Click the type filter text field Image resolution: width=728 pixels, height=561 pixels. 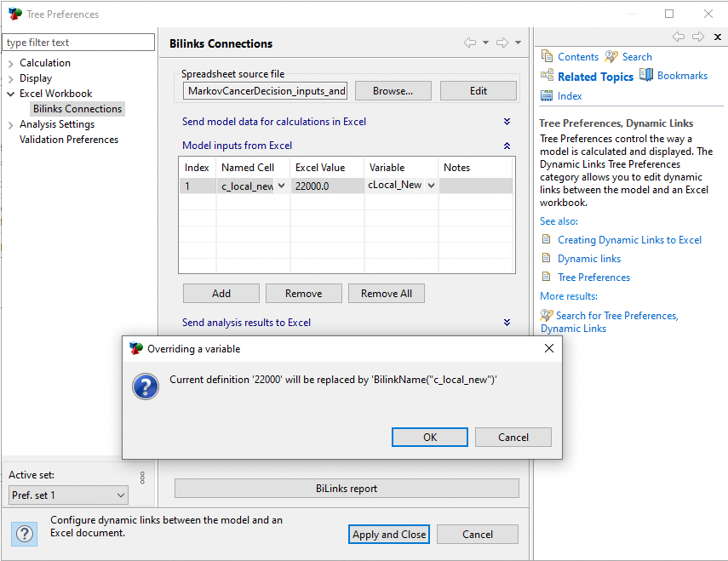pos(78,43)
